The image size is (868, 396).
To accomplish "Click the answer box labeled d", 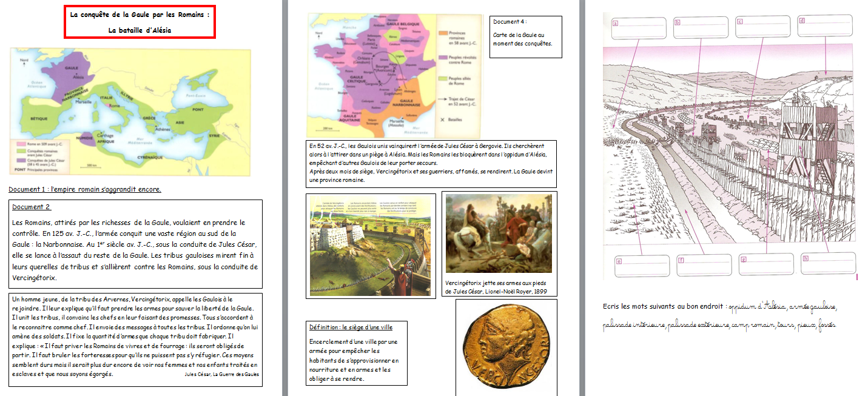I will coord(825,26).
